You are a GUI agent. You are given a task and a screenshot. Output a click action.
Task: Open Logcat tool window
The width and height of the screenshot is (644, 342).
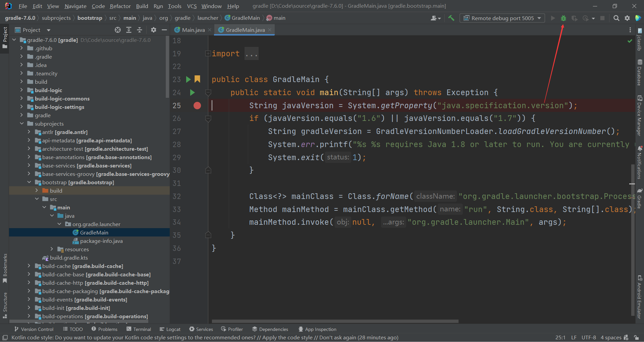pos(170,329)
